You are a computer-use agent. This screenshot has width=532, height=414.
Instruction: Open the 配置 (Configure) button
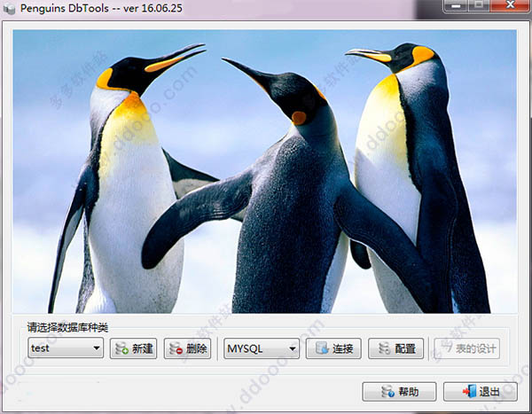(x=396, y=348)
